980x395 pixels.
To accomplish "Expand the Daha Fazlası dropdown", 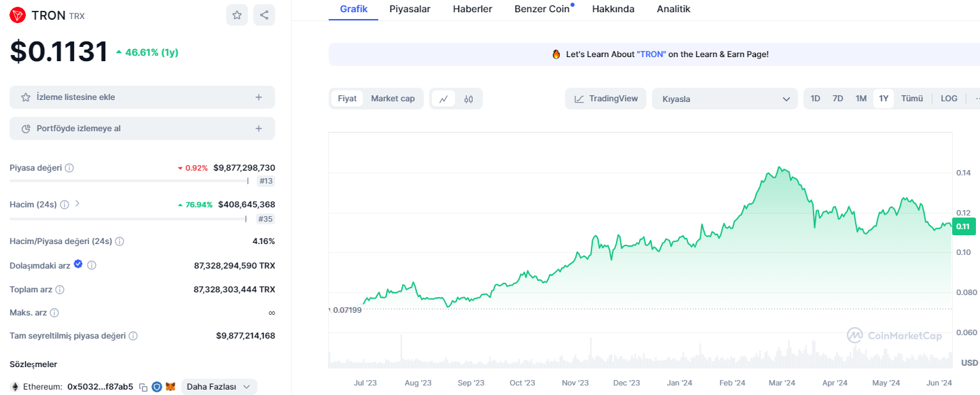I will pyautogui.click(x=219, y=386).
